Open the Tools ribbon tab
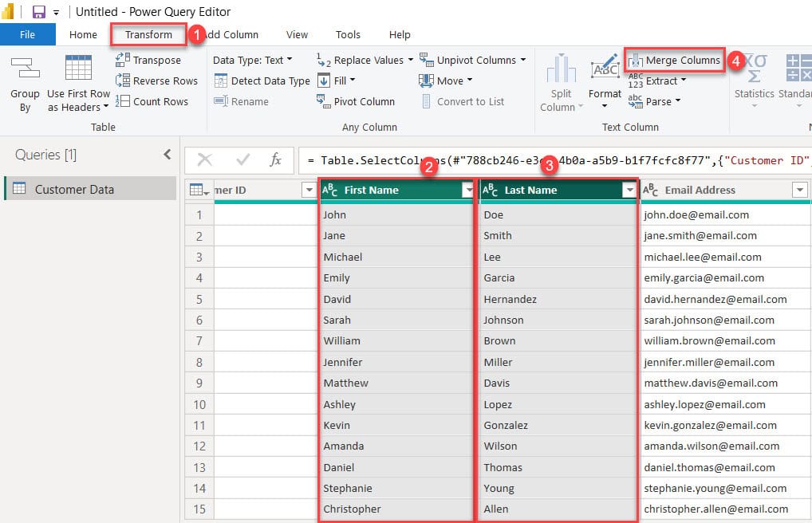Viewport: 812px width, 523px height. tap(348, 35)
